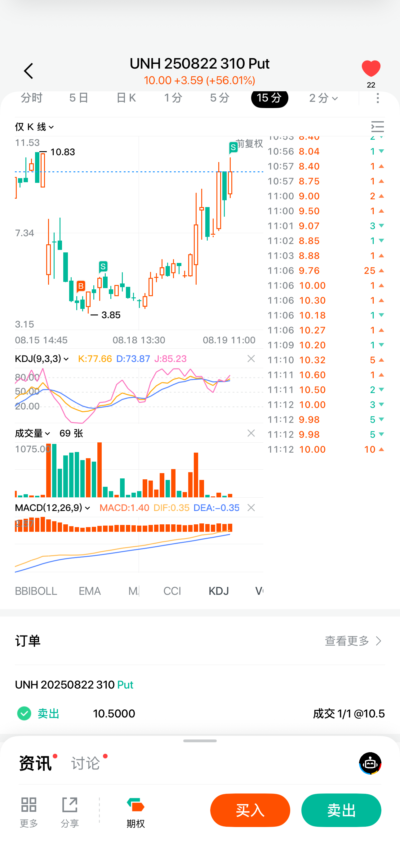Tap the K:77.66 indicator value

(95, 359)
